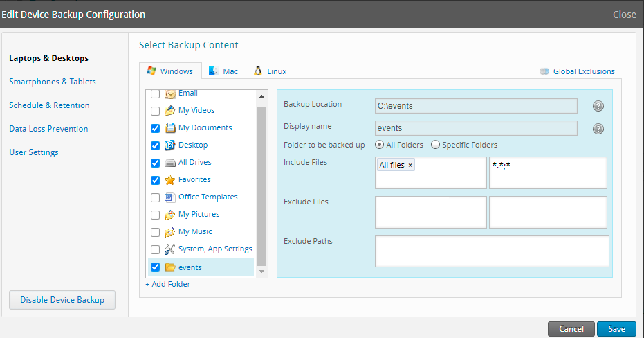Screen dimensions: 644x338
Task: Switch to the Mac tab
Action: coord(223,71)
